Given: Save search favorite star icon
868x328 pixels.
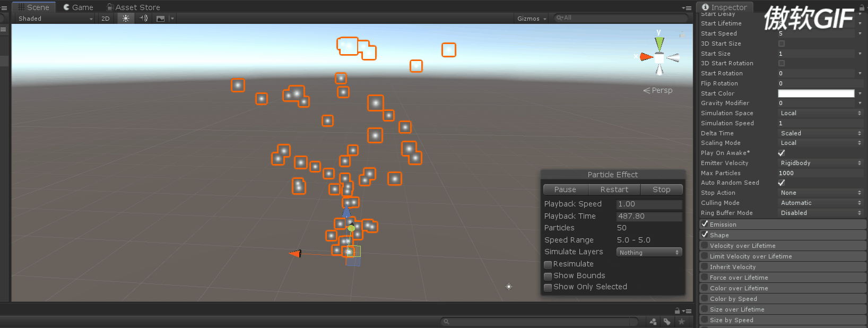Looking at the screenshot, I should click(681, 322).
